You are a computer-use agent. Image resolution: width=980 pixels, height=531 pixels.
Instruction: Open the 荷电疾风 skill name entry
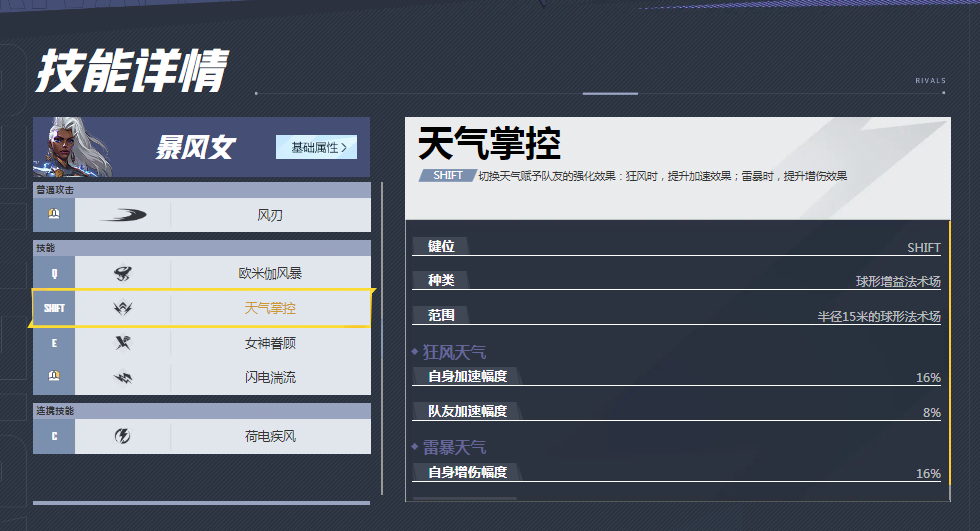(x=270, y=437)
